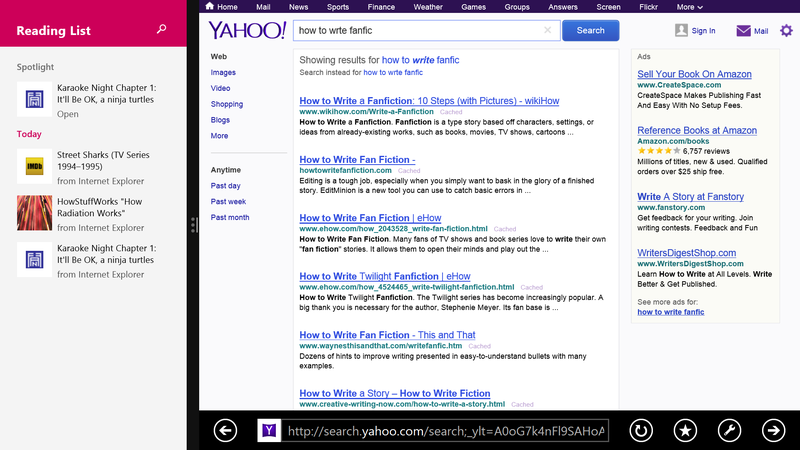Viewport: 800px width, 450px height.
Task: Click the 'Today' heading in Reading List
Action: pyautogui.click(x=29, y=134)
